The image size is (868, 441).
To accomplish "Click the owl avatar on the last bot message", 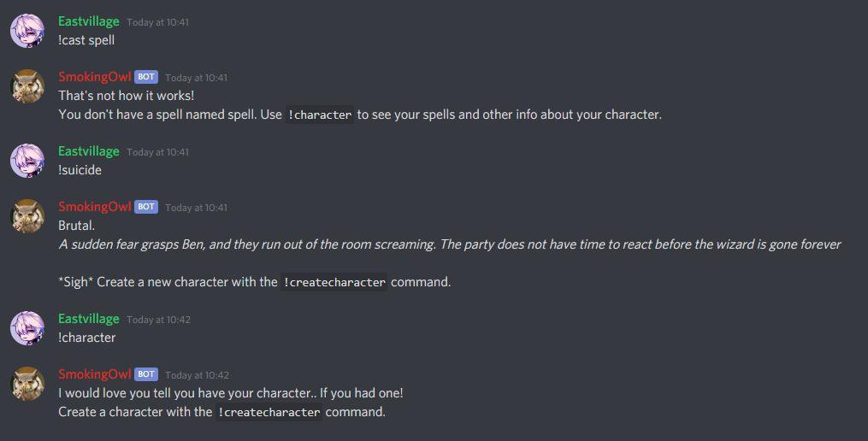I will 27,384.
